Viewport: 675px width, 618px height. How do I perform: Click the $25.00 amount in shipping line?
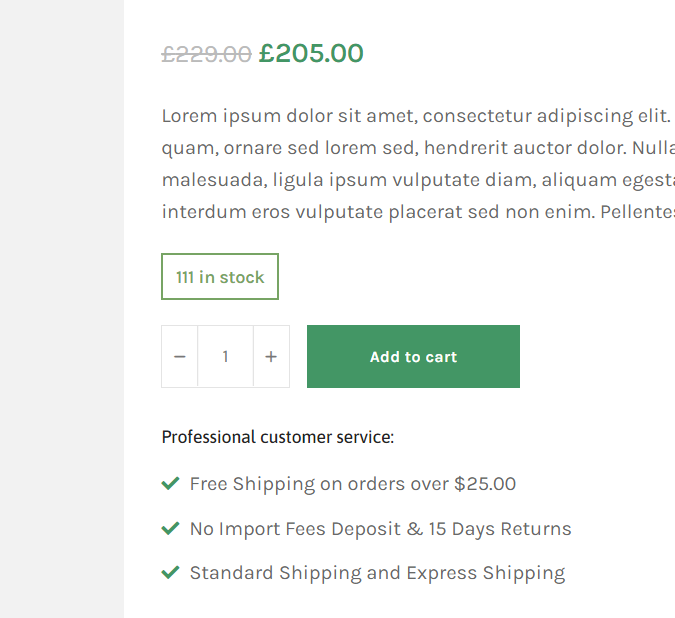tap(485, 484)
